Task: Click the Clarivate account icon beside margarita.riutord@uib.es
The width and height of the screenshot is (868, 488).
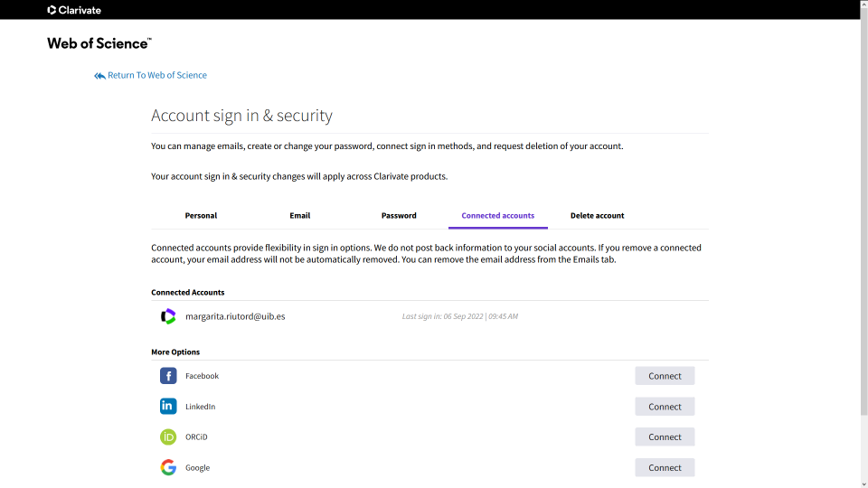Action: 168,316
